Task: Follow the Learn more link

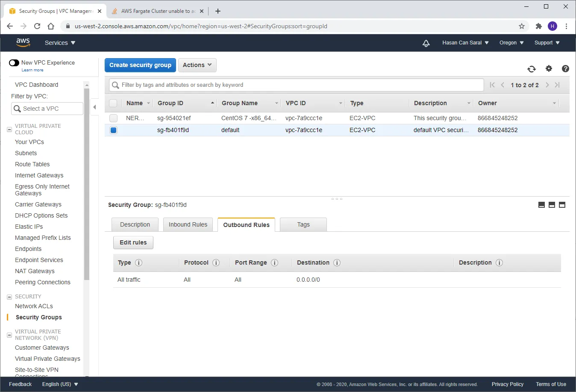Action: 32,70
